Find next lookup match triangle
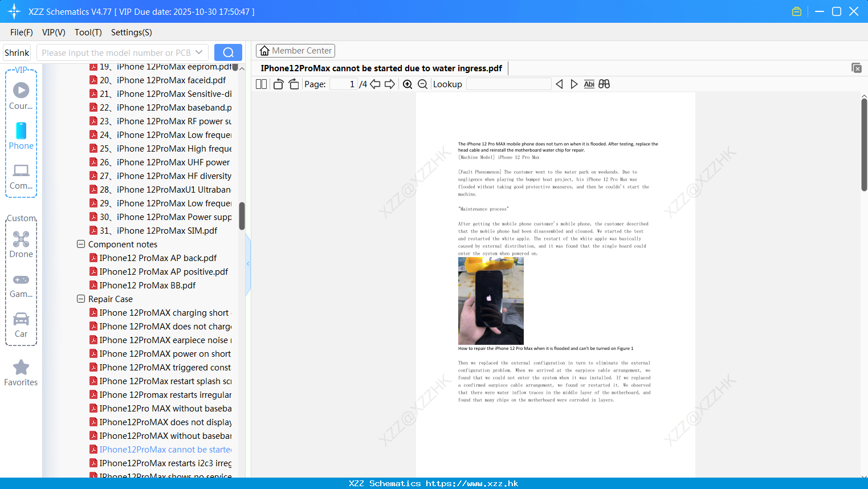This screenshot has height=489, width=868. (x=574, y=84)
